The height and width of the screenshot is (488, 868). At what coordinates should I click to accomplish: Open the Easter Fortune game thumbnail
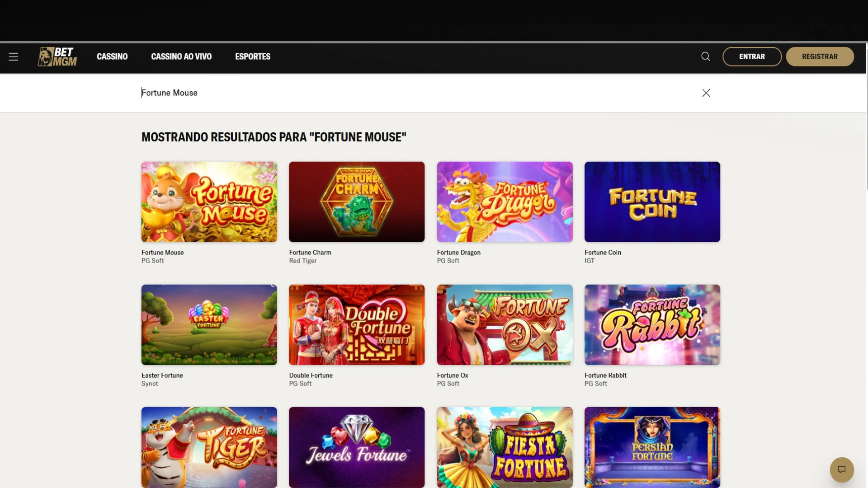point(209,325)
